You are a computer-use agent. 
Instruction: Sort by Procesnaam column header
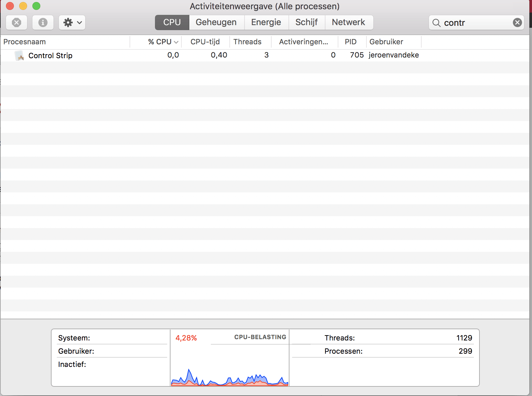coord(65,42)
